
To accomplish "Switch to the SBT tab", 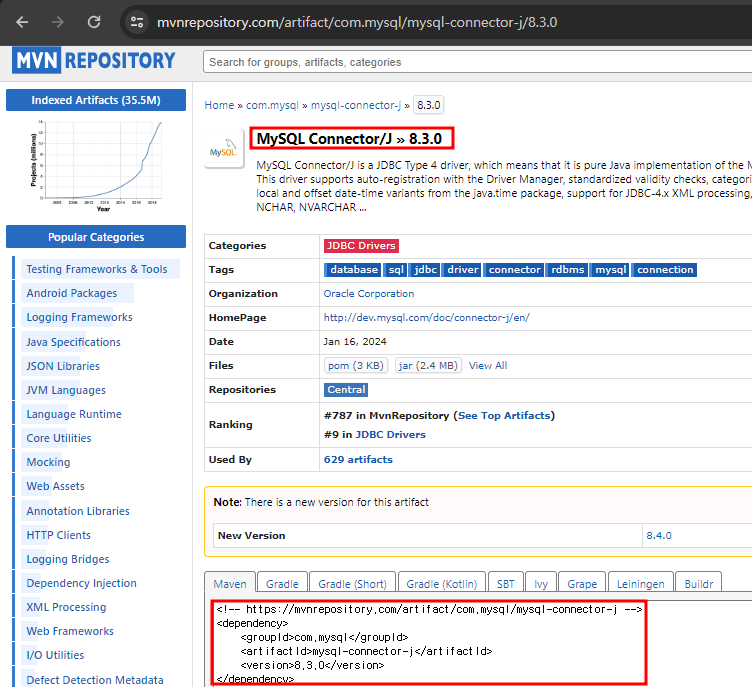I will [x=505, y=584].
